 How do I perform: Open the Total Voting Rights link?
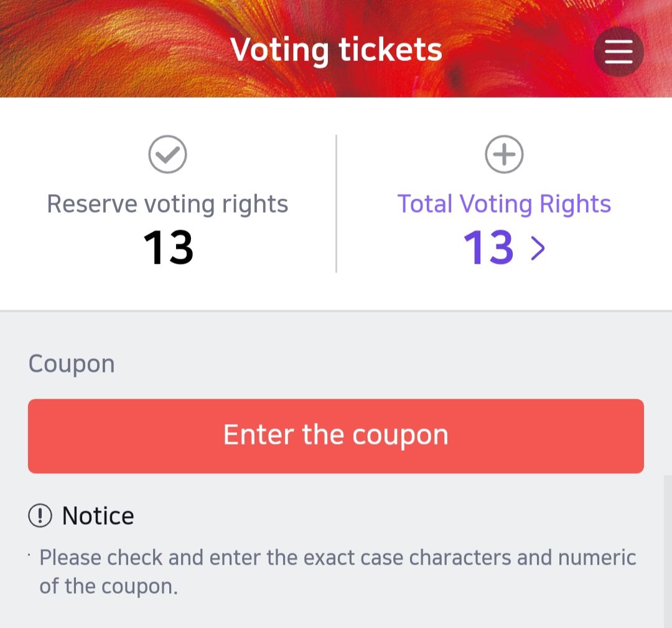click(504, 204)
